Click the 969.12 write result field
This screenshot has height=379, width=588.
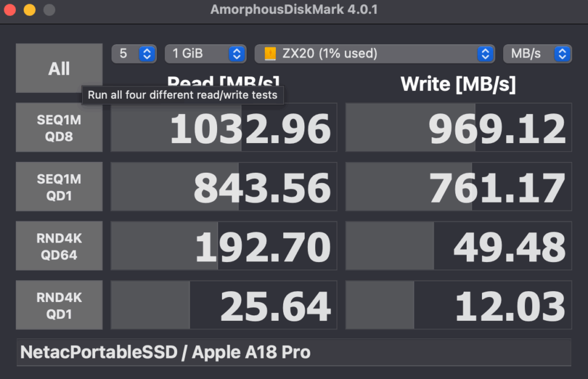pos(458,127)
